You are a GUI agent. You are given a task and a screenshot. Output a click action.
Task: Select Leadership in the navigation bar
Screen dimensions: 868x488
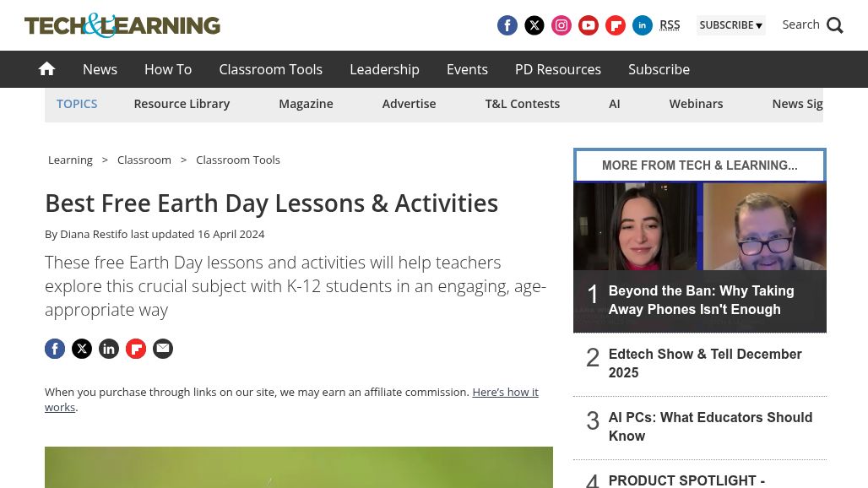(x=384, y=69)
